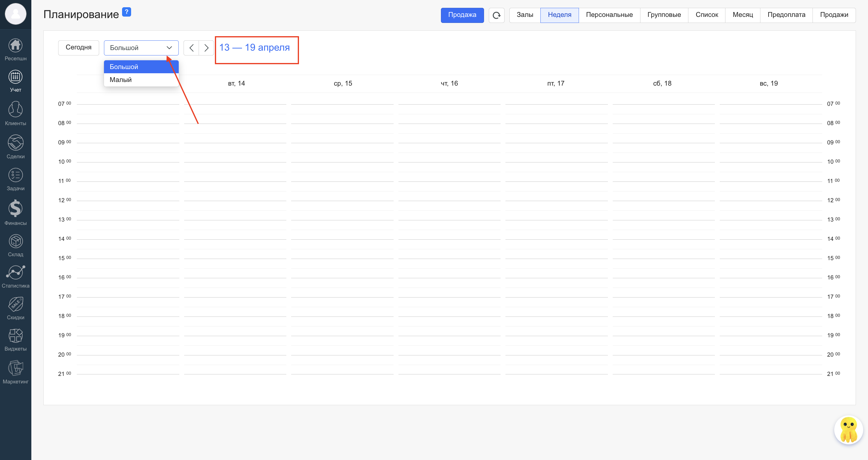Click the Продажа button
This screenshot has width=868, height=460.
pos(462,15)
